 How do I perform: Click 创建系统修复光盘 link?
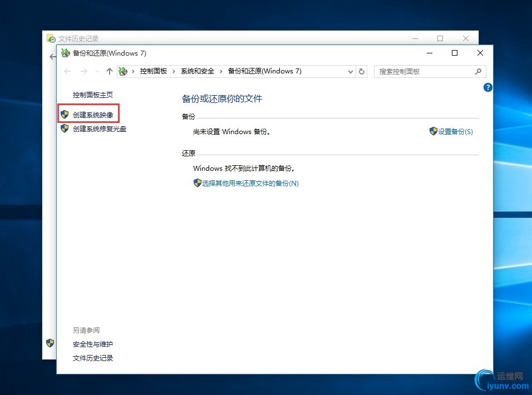click(100, 129)
